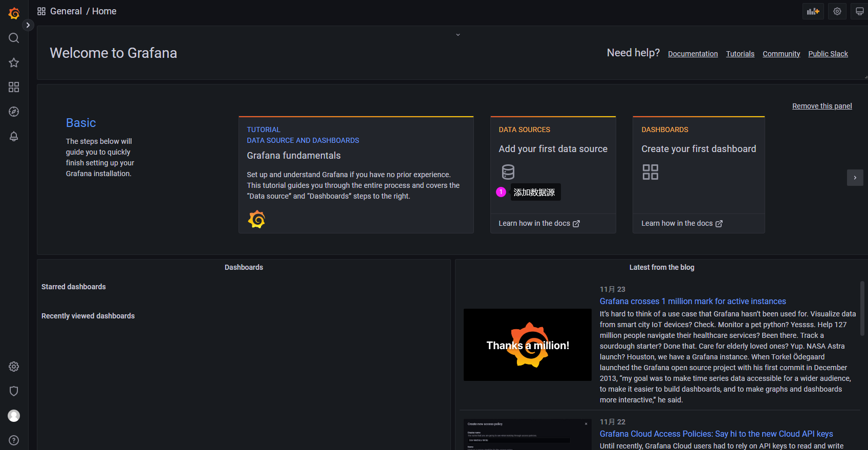Open Configuration gear in sidebar
Image resolution: width=868 pixels, height=450 pixels.
click(14, 367)
